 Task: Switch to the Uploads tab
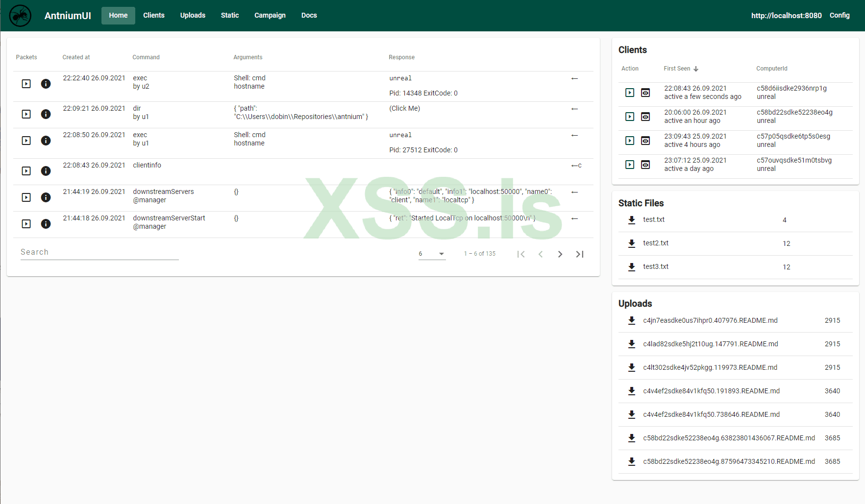[193, 16]
